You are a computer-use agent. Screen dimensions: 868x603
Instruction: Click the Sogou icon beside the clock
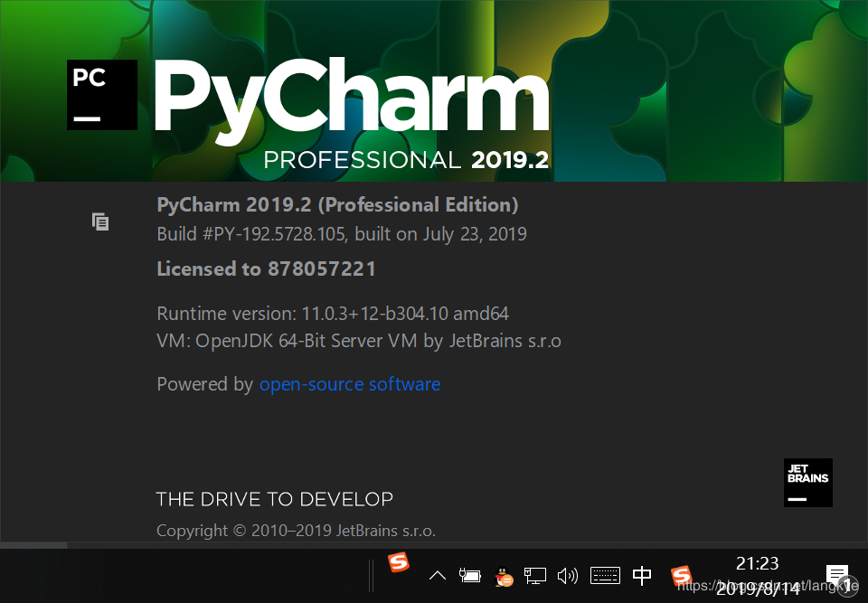[x=681, y=575]
